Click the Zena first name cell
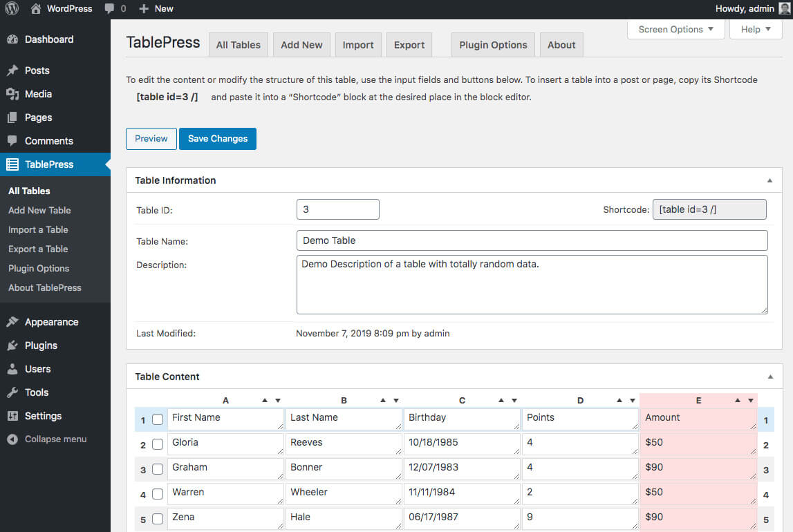793x532 pixels. 225,518
